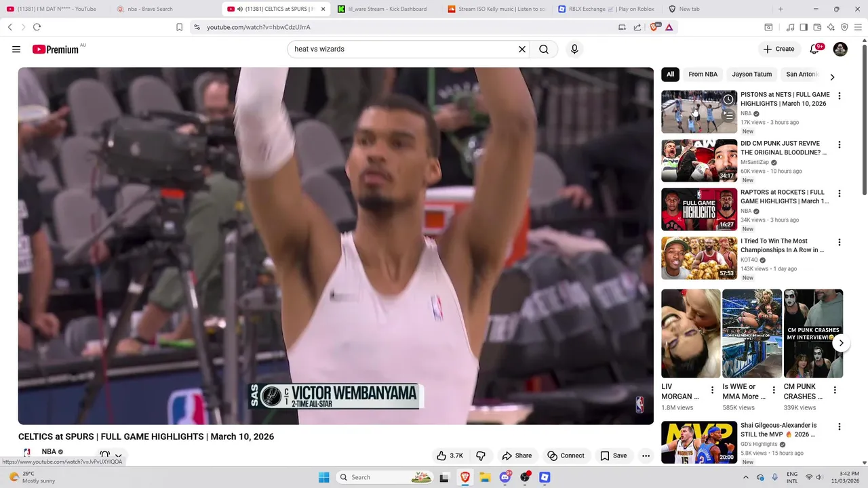Image resolution: width=868 pixels, height=488 pixels.
Task: Open more actions ellipsis below video
Action: coord(646,455)
